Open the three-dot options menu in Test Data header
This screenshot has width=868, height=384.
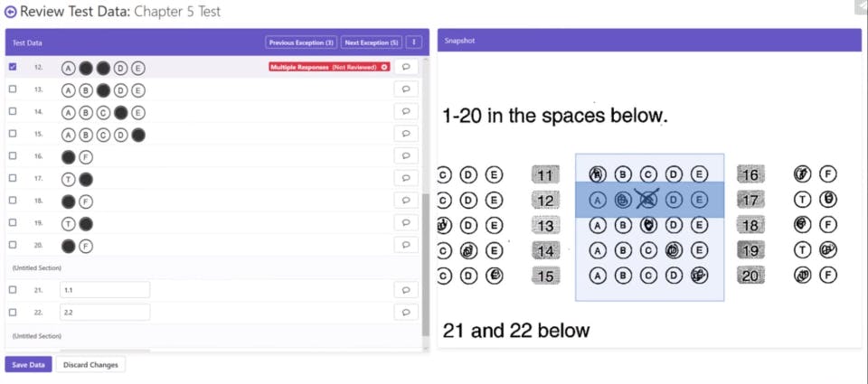pyautogui.click(x=414, y=42)
